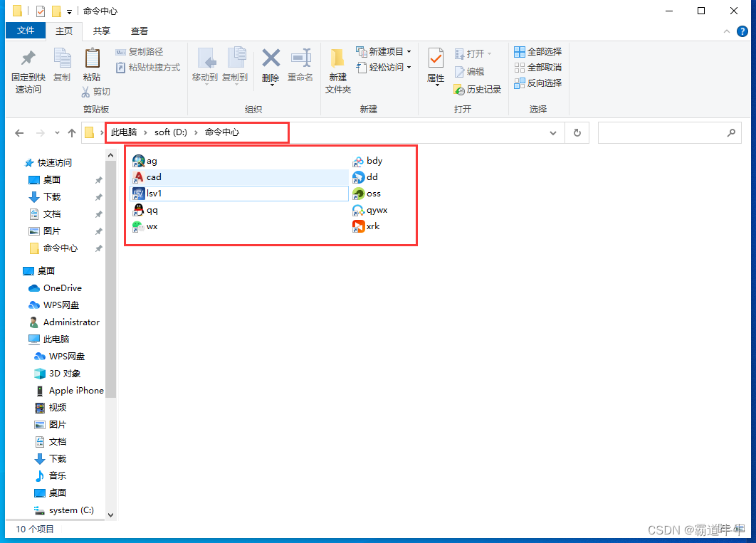The width and height of the screenshot is (756, 543).
Task: Click 命令中心 in address breadcrumb
Action: (222, 132)
